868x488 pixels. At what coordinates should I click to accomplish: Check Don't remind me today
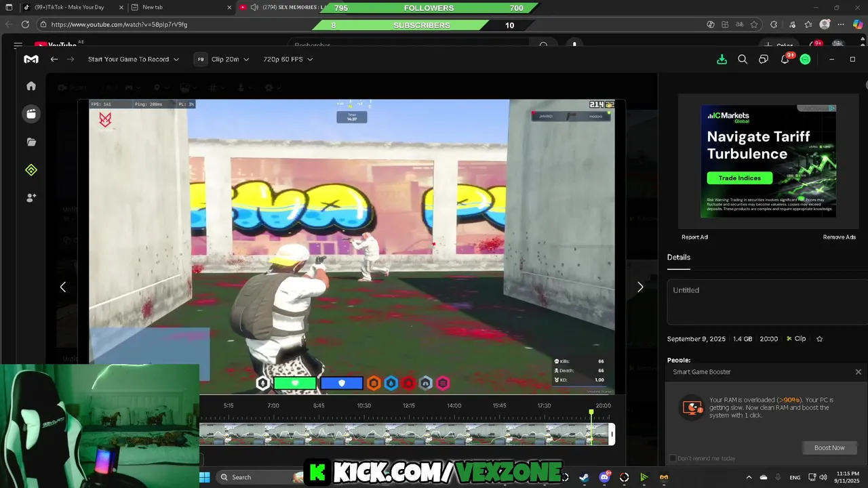point(673,458)
